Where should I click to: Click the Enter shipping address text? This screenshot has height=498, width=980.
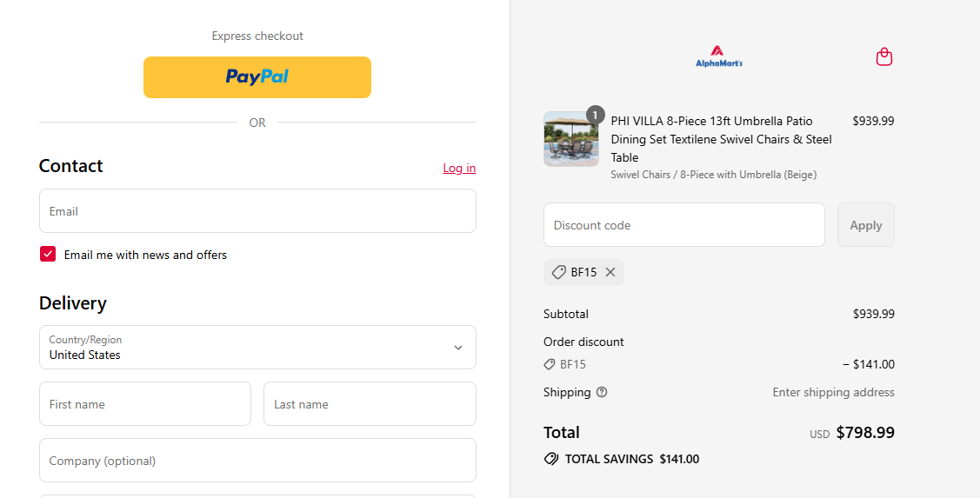click(x=833, y=392)
